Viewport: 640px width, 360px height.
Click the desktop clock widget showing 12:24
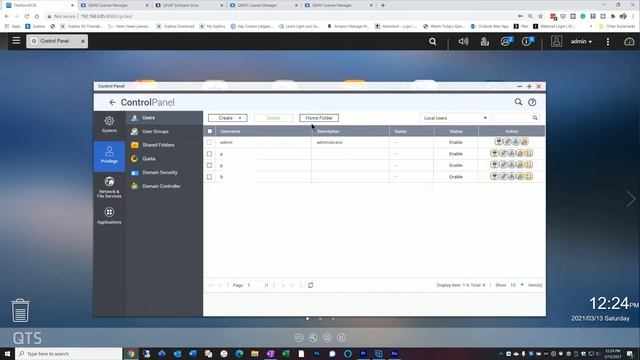(613, 304)
